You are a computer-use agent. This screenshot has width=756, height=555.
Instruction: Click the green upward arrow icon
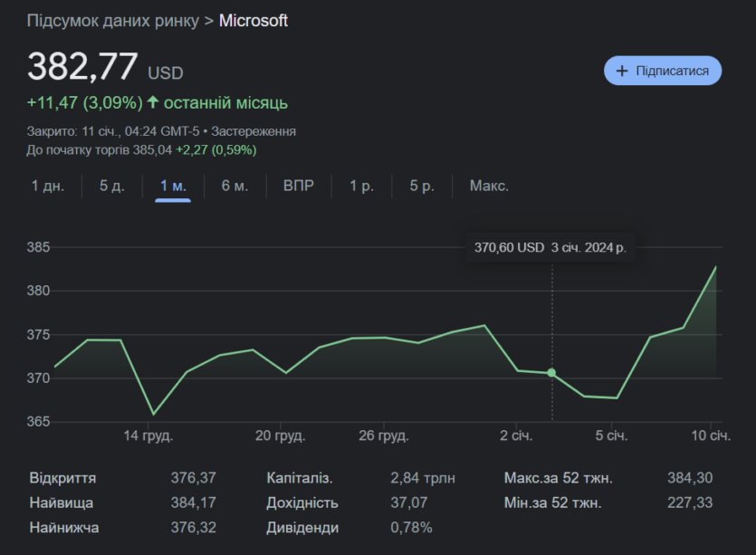[153, 102]
